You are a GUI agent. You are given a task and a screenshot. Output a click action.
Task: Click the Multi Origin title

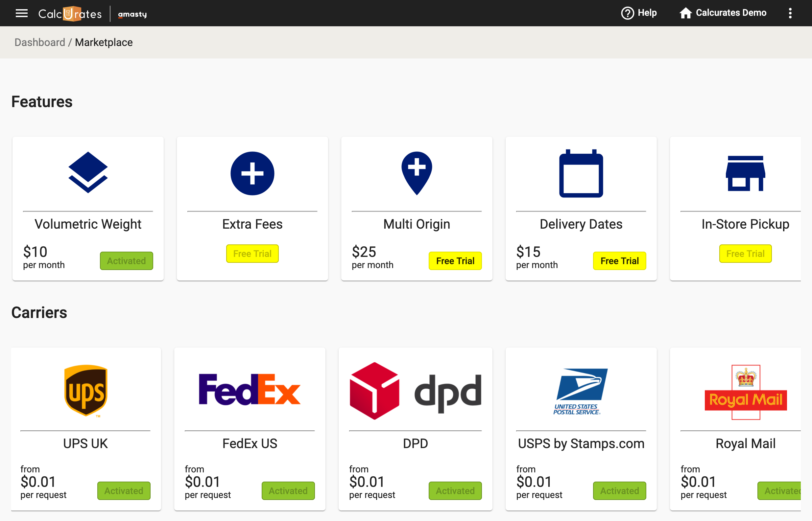(417, 224)
